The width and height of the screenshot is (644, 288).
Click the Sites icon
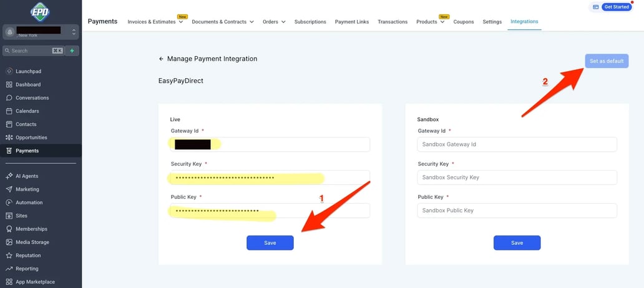pyautogui.click(x=9, y=216)
